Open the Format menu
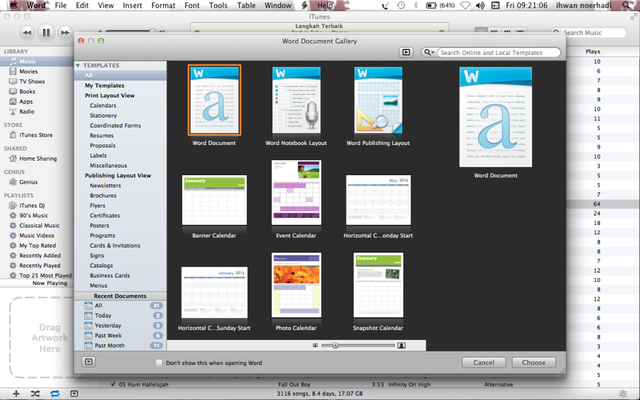The image size is (640, 400). coord(163,5)
